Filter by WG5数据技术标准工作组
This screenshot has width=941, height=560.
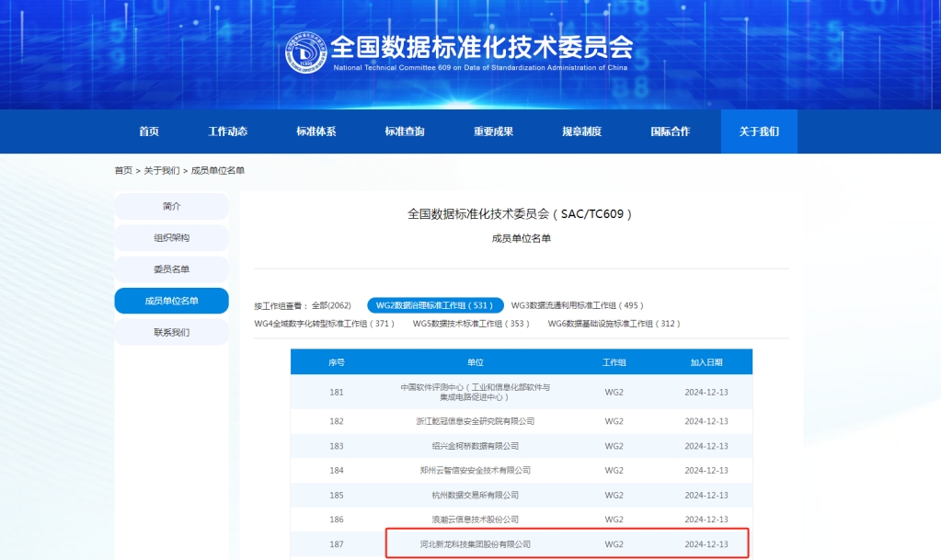coord(471,324)
